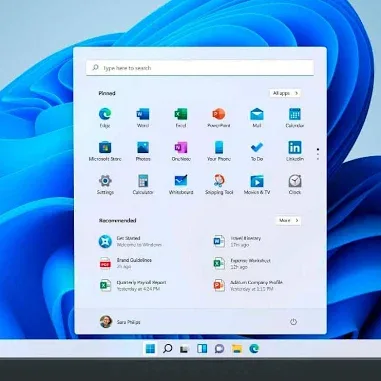381x381 pixels.
Task: Open the Calendar pinned app
Action: pos(295,117)
